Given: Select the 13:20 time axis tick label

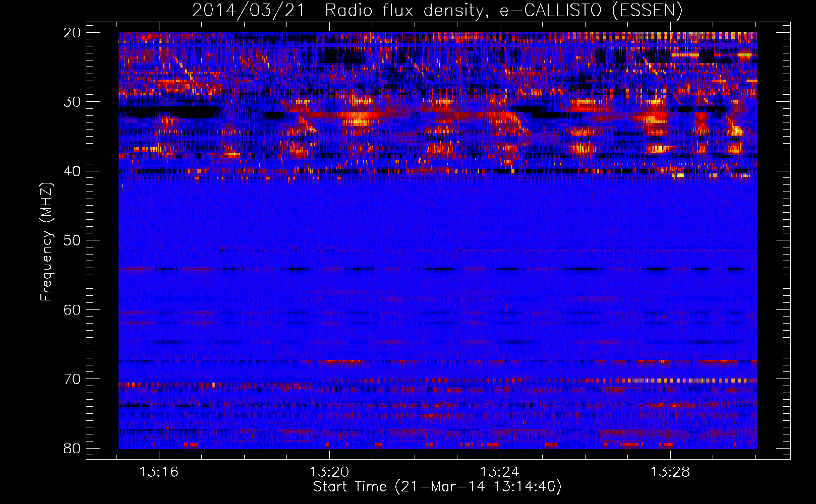Looking at the screenshot, I should [329, 472].
